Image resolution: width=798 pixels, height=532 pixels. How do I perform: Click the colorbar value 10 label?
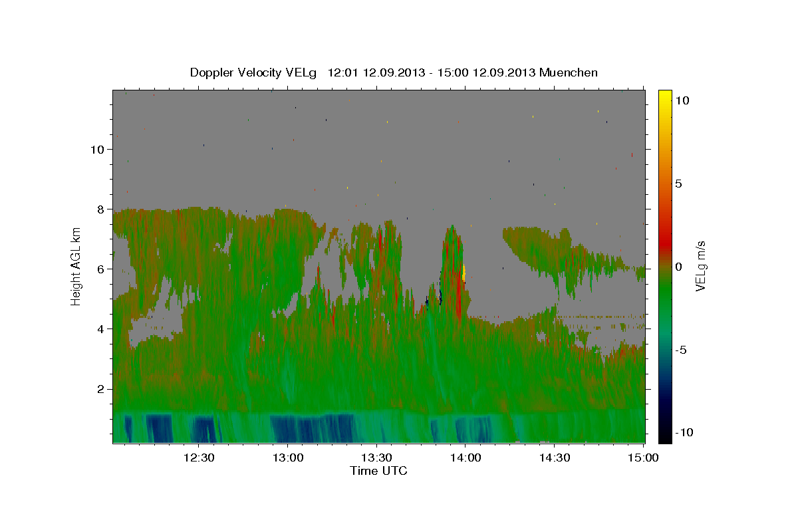click(x=682, y=100)
